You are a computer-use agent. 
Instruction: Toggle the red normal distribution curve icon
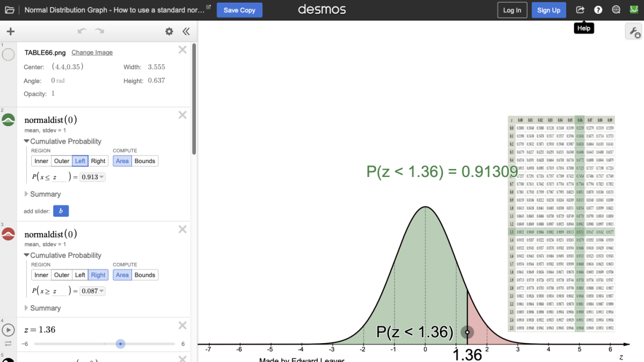[x=9, y=234]
